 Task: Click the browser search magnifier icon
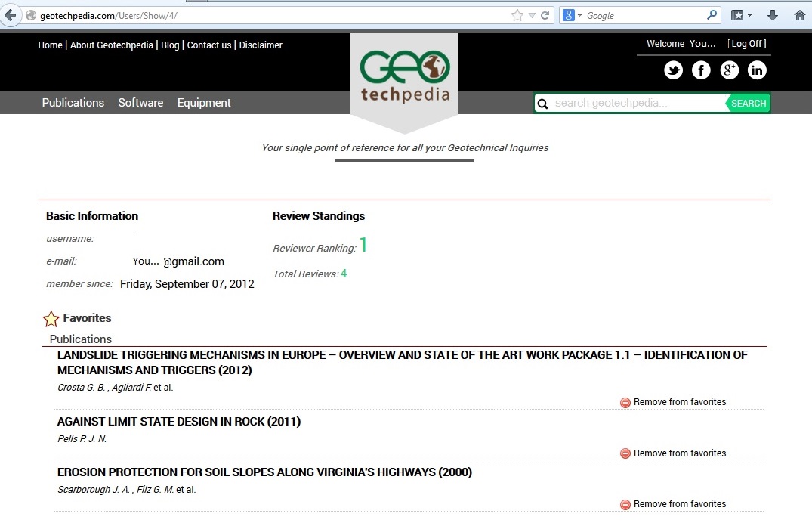click(x=712, y=15)
